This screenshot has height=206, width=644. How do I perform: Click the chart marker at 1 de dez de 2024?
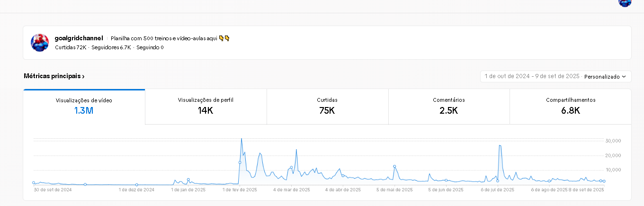(136, 185)
